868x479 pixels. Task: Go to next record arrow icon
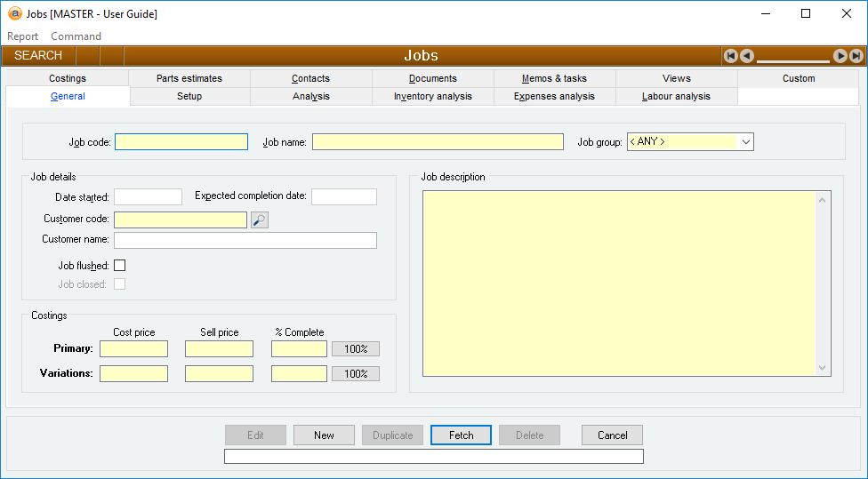pyautogui.click(x=840, y=56)
